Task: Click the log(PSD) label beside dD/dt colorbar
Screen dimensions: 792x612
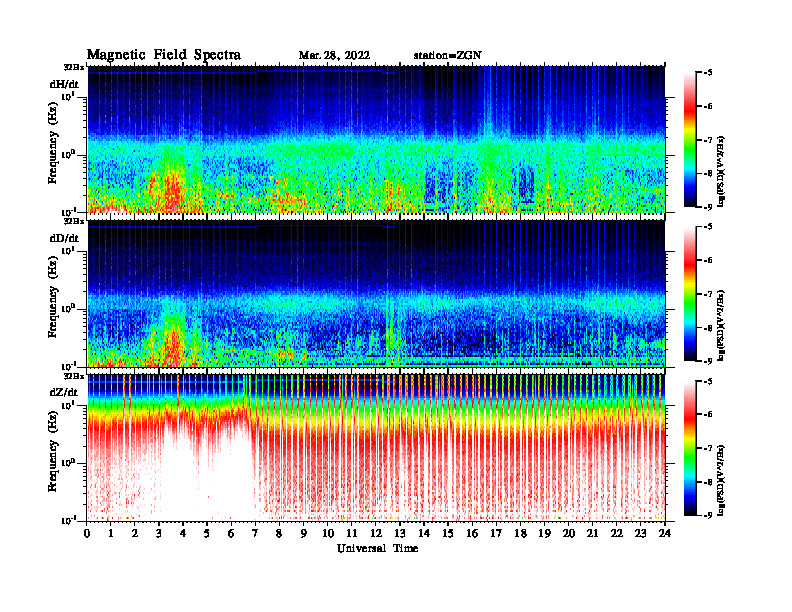Action: coord(721,326)
